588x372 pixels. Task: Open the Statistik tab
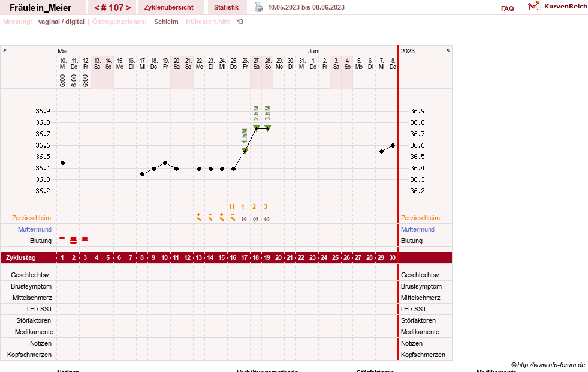tap(226, 7)
